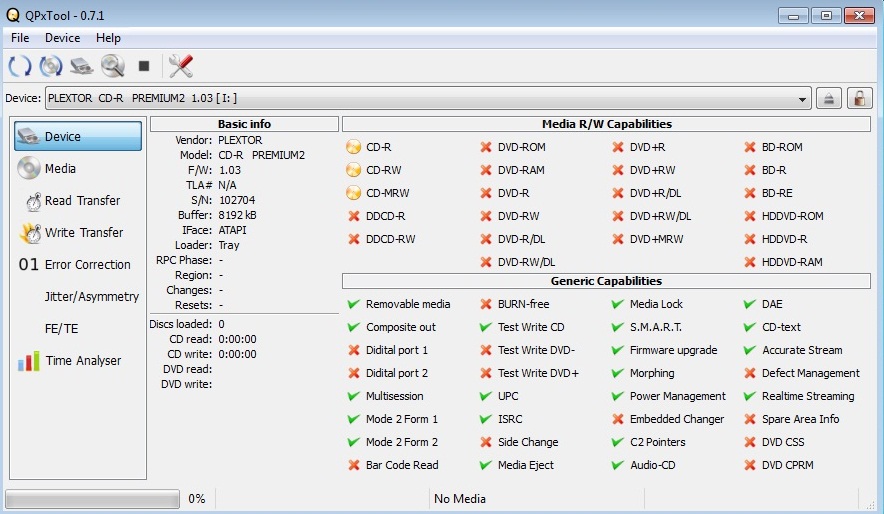Click the refresh devices toolbar icon
The height and width of the screenshot is (514, 884).
click(19, 66)
